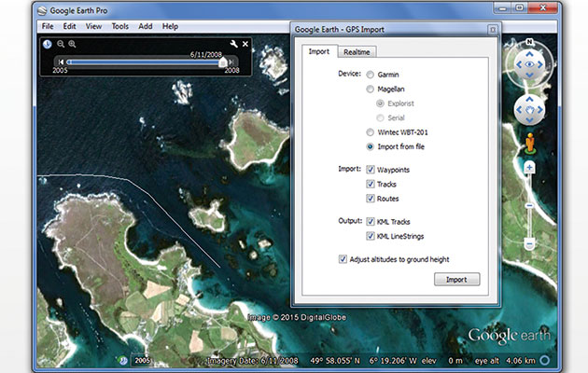The image size is (588, 373).
Task: Minimize the Google Earth Pro window
Action: tap(503, 8)
